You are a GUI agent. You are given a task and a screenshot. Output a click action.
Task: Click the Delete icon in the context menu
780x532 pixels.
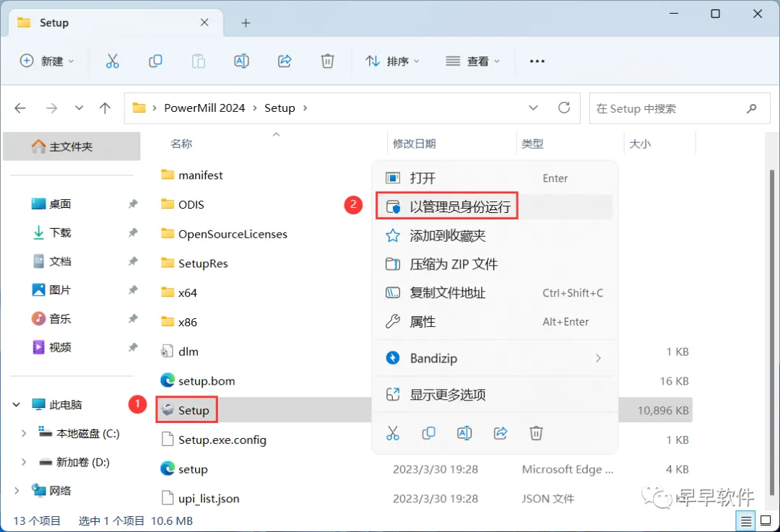536,433
